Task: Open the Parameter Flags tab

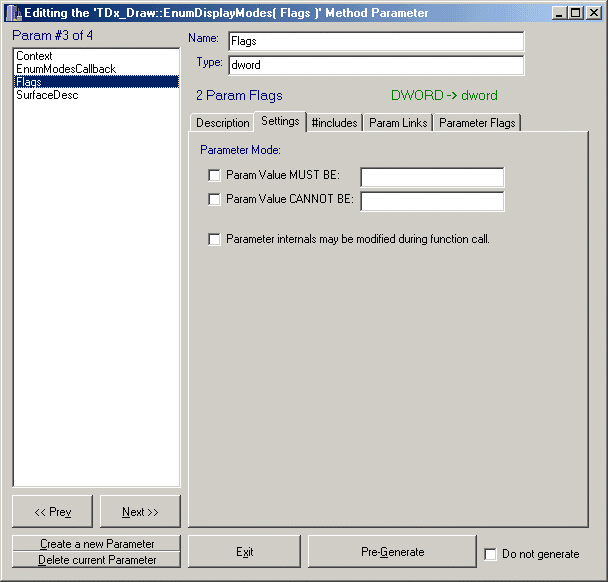Action: 477,123
